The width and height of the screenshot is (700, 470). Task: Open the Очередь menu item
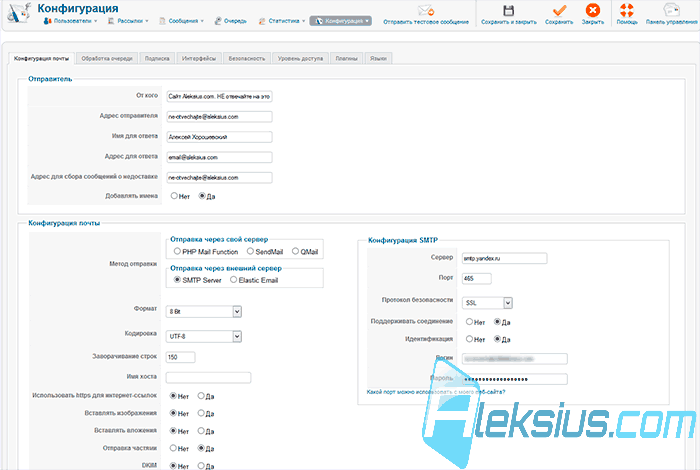click(230, 21)
